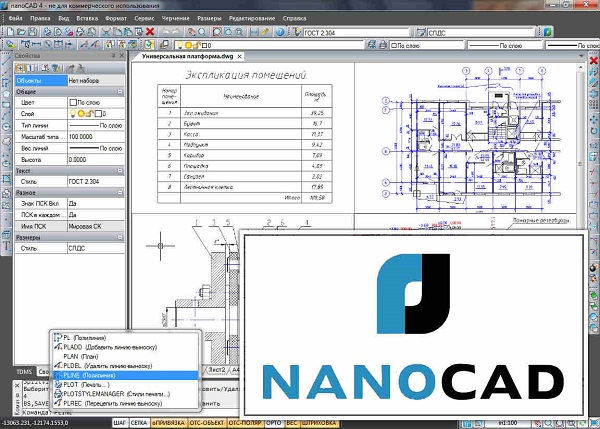The height and width of the screenshot is (429, 600).
Task: Click the Paste clipboard icon
Action: (x=128, y=32)
